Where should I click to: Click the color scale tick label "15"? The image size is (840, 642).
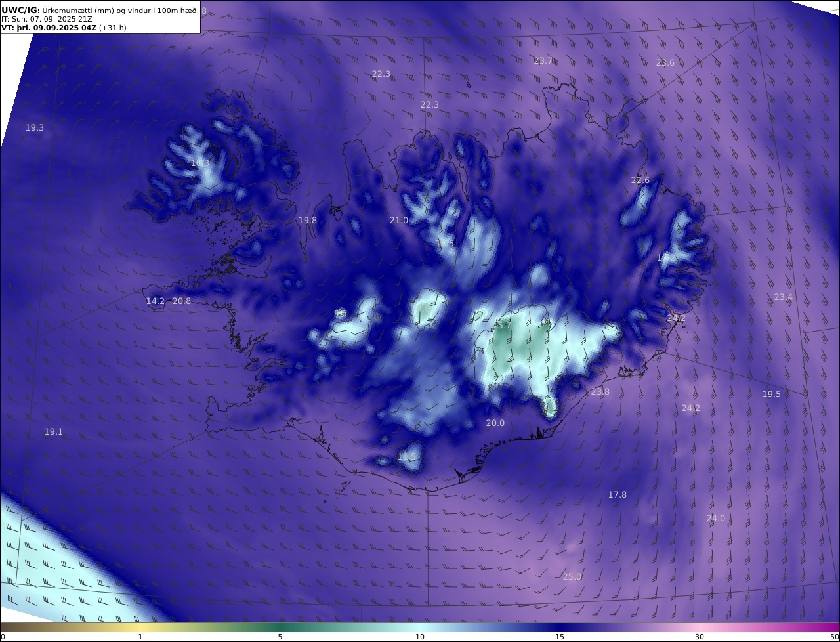coord(560,637)
